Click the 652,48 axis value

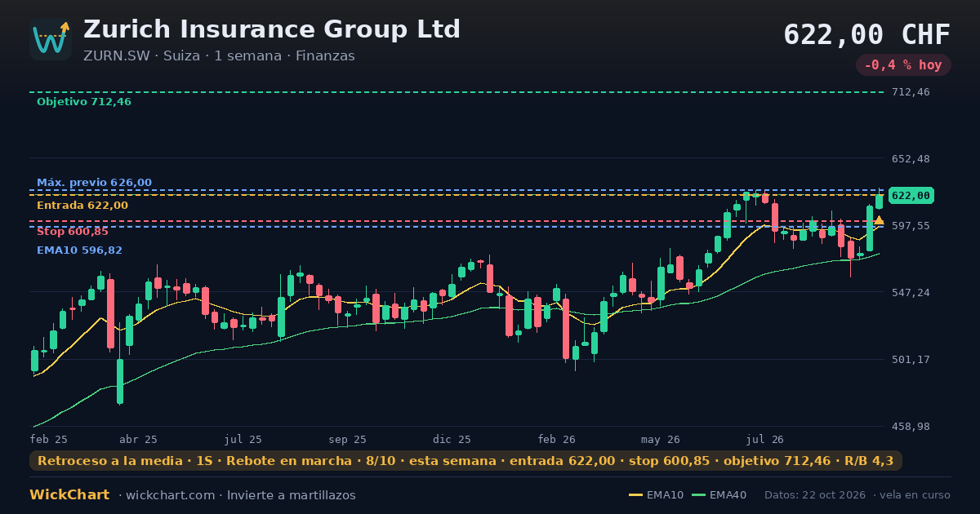pos(911,159)
